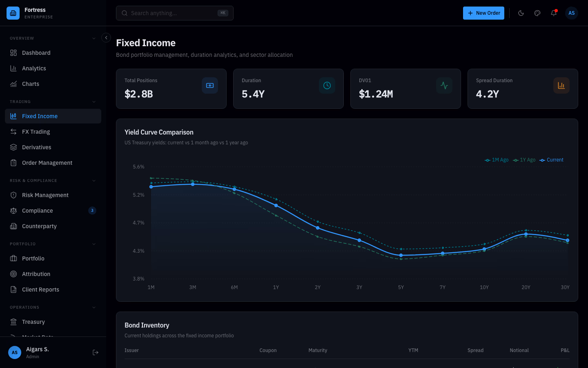Click the 4.2Y spread duration value
The height and width of the screenshot is (368, 588).
click(x=488, y=94)
